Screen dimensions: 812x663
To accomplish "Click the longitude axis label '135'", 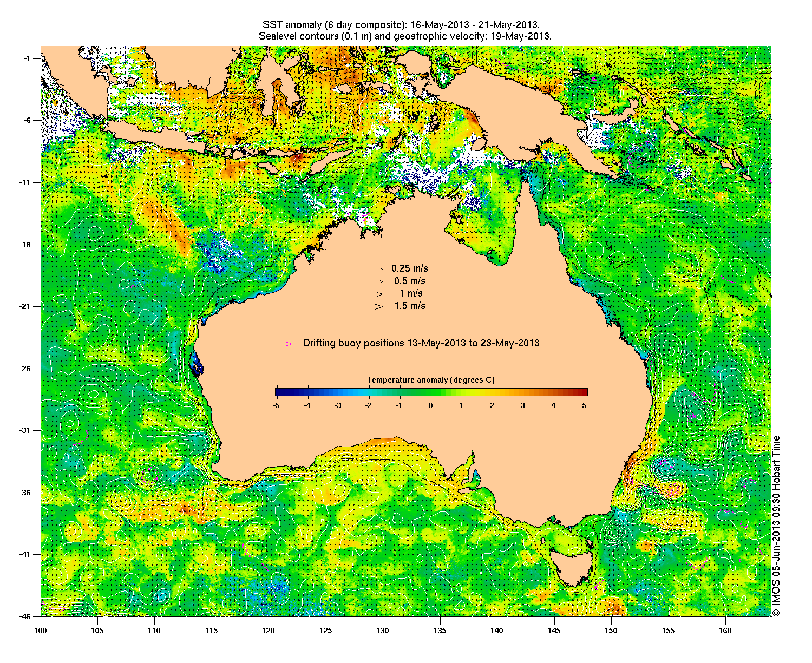I will (x=440, y=631).
